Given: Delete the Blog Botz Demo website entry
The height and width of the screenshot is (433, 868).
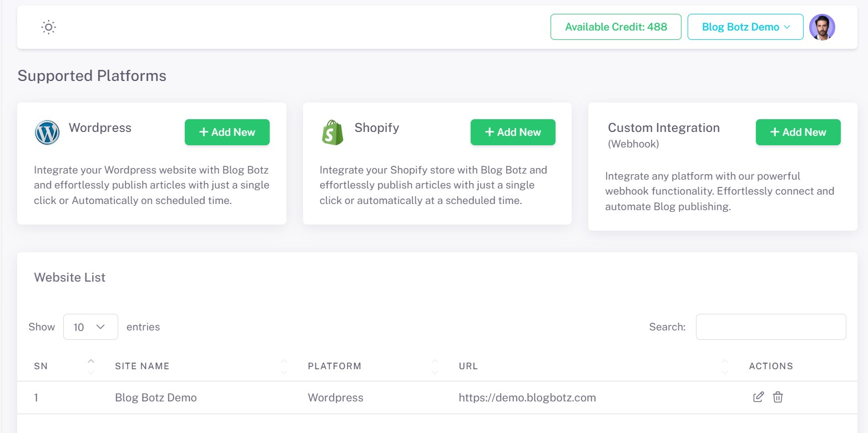Looking at the screenshot, I should pos(778,397).
